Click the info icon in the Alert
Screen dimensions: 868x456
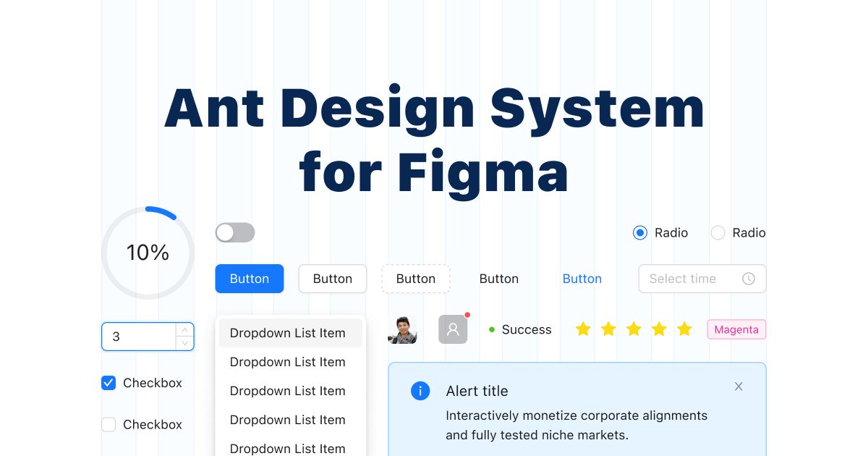pos(420,391)
